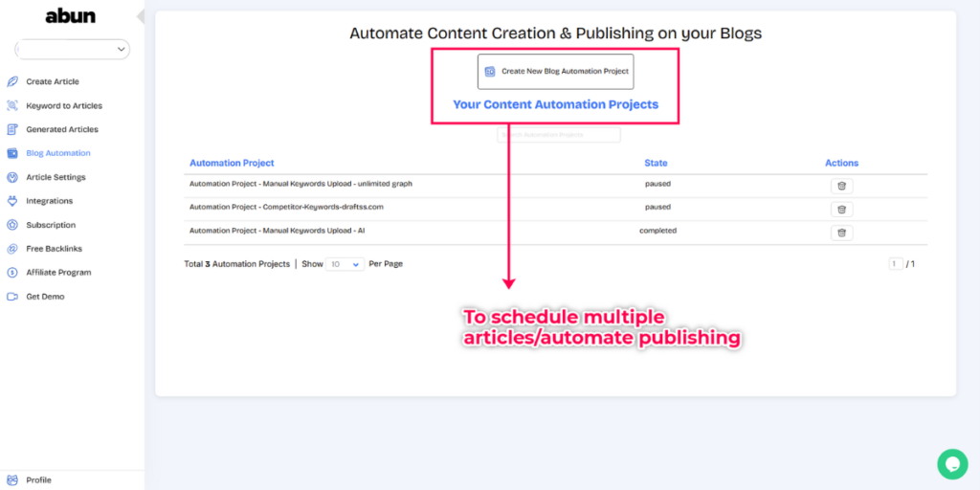This screenshot has width=980, height=490.
Task: Click paused state of Competitor-Keywords project
Action: click(x=658, y=207)
